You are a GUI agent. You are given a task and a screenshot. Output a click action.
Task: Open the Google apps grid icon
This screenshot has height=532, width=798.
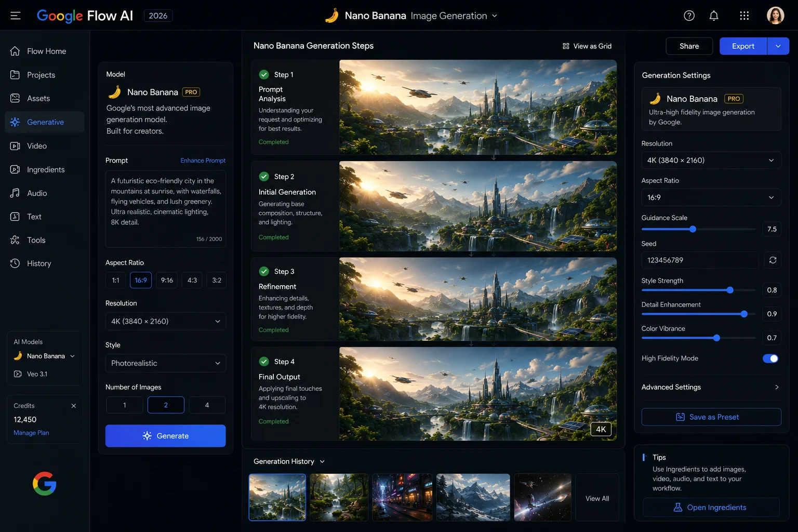tap(744, 16)
